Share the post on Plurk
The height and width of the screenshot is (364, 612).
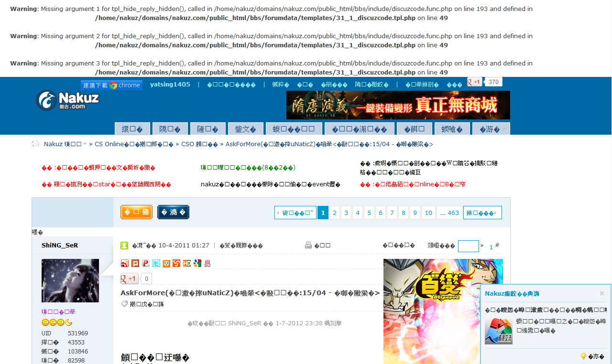click(x=146, y=263)
